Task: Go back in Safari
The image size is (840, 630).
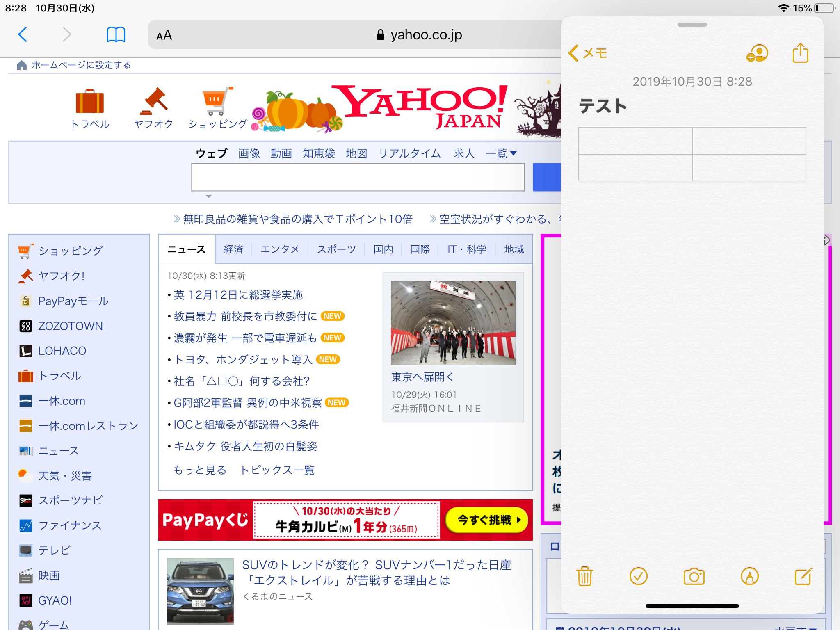Action: [23, 34]
